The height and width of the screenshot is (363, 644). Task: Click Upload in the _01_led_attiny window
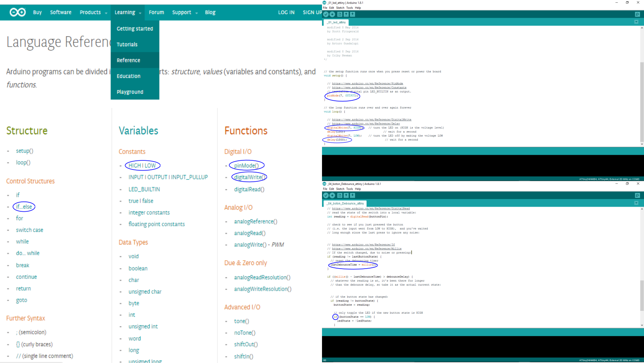332,14
